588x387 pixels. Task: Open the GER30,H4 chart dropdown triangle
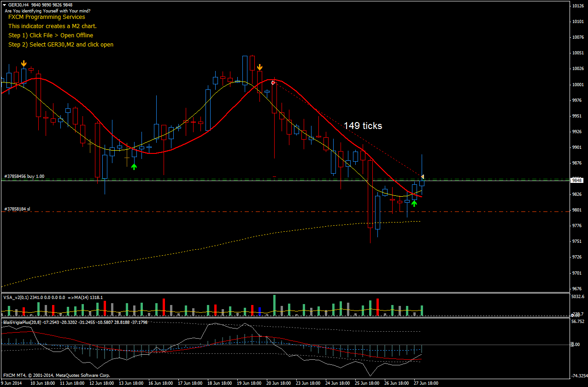click(4, 5)
